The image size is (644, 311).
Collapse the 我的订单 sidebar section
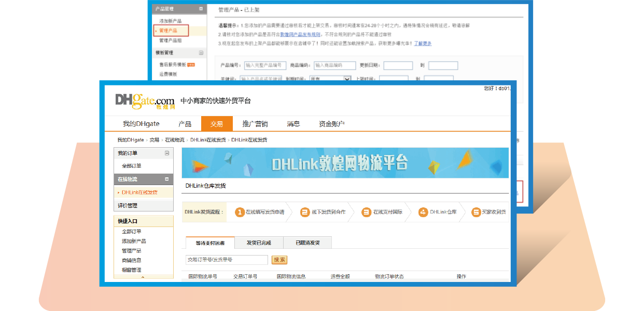(167, 153)
